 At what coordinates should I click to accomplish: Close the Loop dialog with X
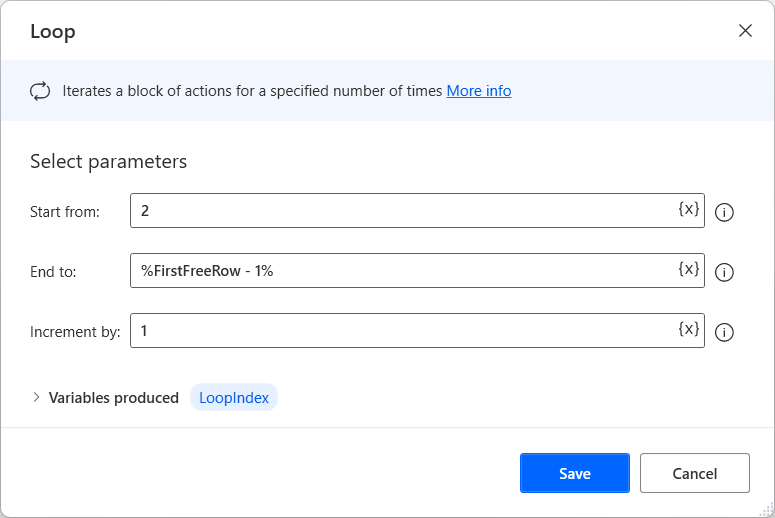click(x=745, y=31)
